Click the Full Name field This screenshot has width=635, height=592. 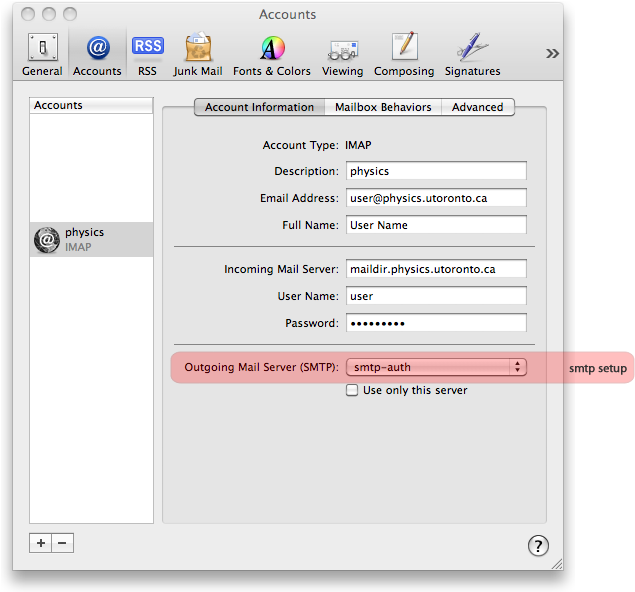click(436, 225)
